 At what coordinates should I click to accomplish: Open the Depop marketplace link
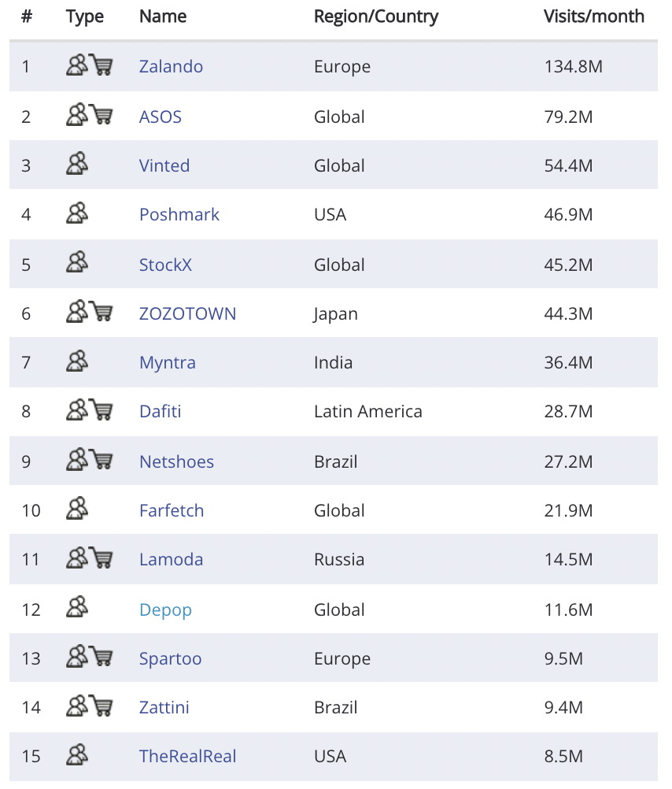point(165,610)
